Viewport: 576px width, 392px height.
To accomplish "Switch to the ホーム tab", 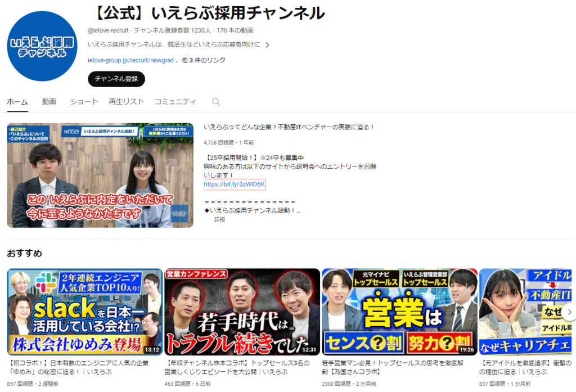I will [17, 102].
